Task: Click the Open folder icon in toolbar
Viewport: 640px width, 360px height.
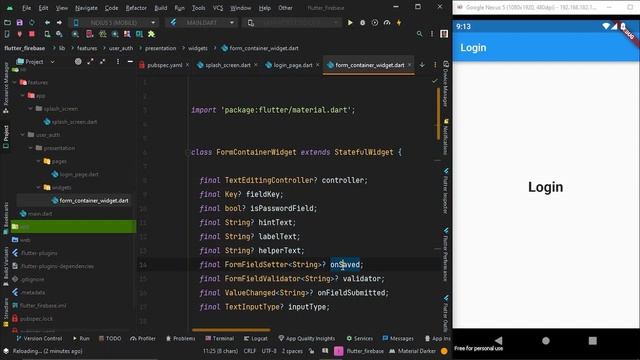Action: (x=7, y=22)
